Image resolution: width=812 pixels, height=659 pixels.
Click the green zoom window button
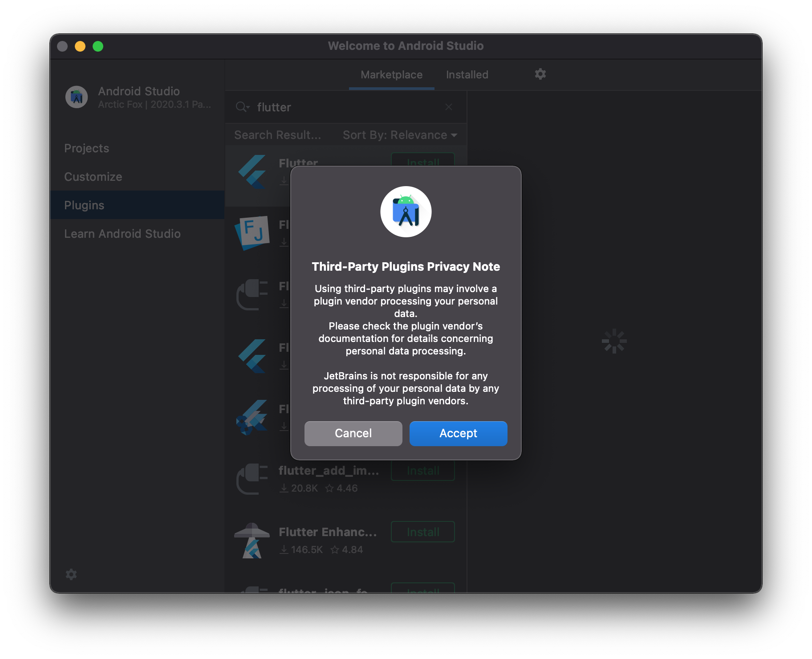point(98,46)
